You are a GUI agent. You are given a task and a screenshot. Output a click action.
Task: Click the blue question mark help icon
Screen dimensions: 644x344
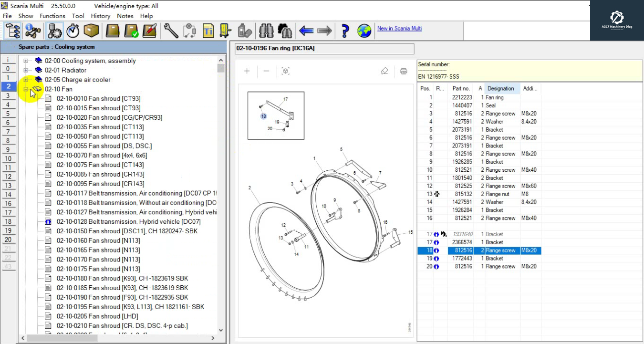tap(345, 31)
